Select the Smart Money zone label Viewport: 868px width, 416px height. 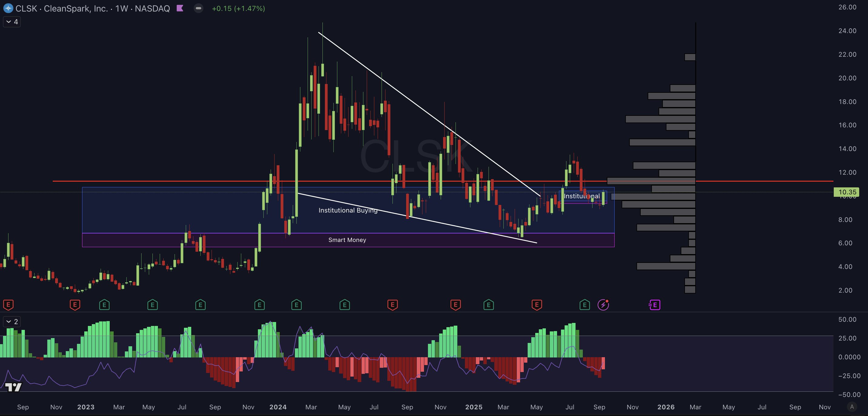coord(347,240)
